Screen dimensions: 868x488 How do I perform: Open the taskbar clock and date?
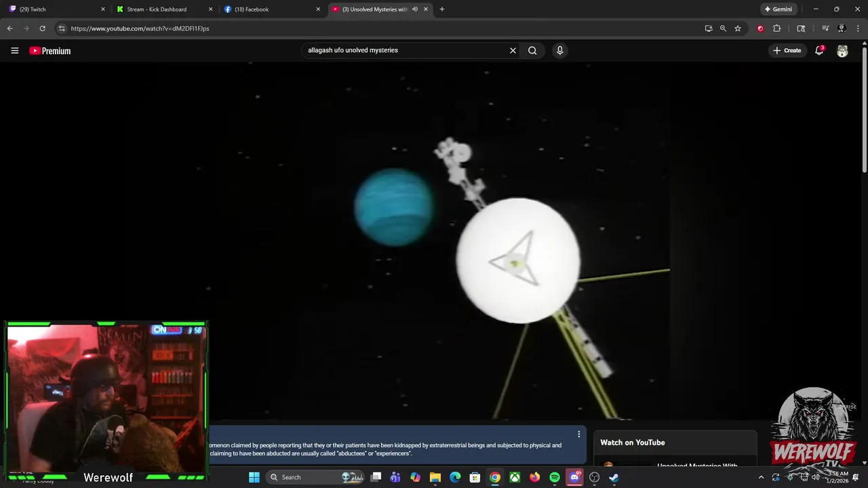click(838, 477)
